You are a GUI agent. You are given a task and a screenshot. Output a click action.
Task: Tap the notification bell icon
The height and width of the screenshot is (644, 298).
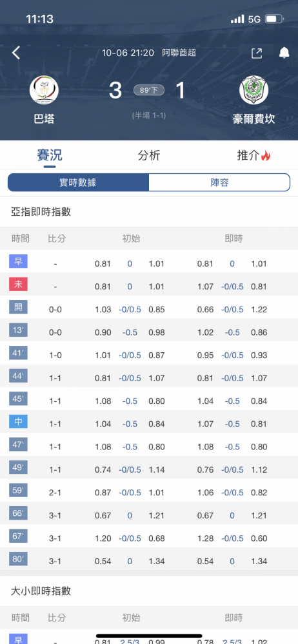pyautogui.click(x=284, y=53)
